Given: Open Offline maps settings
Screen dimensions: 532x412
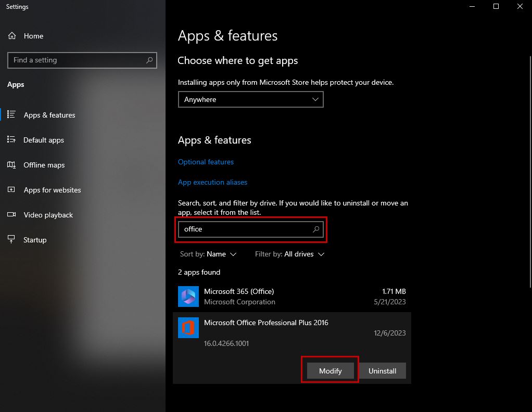Looking at the screenshot, I should point(44,165).
